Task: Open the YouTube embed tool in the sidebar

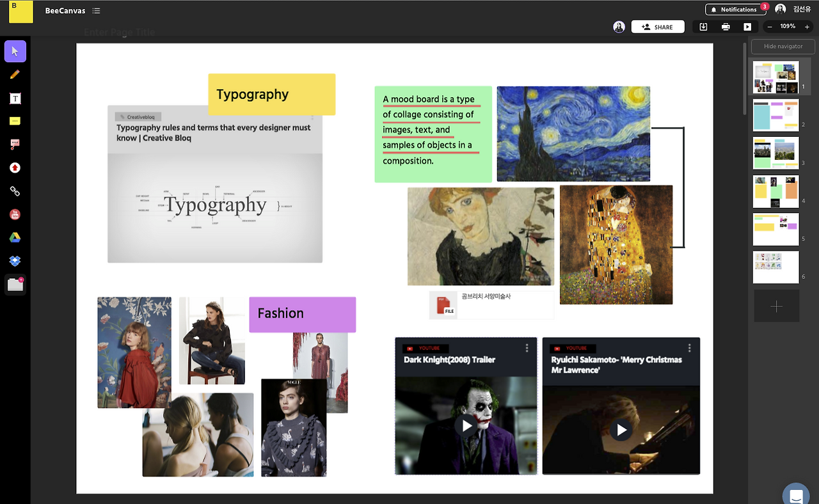Action: 15,214
